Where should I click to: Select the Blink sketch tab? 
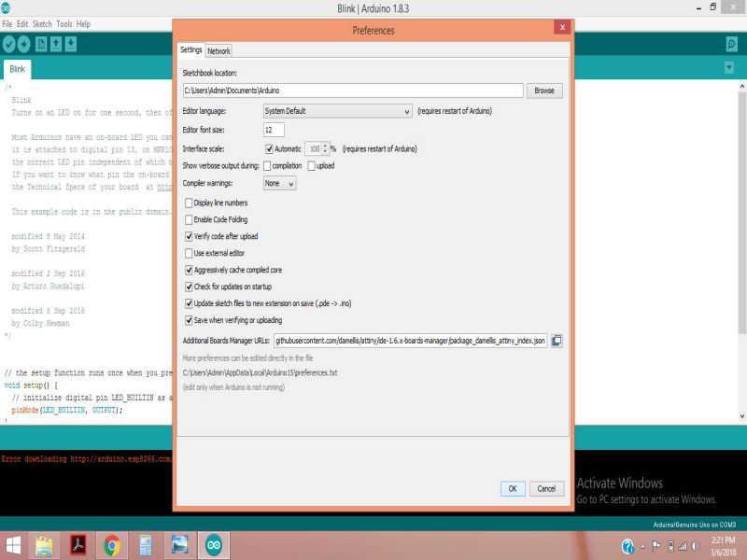point(17,69)
